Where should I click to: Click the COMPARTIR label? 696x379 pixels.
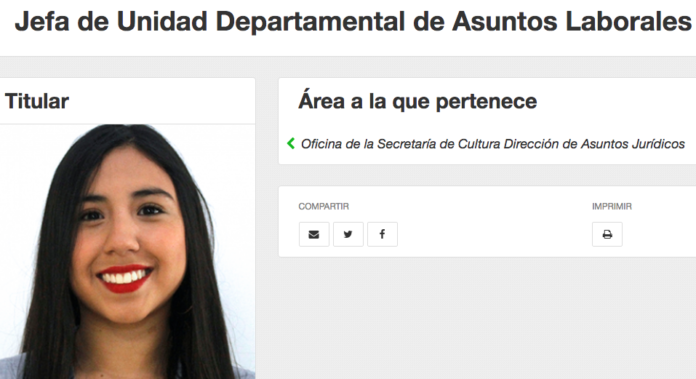click(x=324, y=206)
